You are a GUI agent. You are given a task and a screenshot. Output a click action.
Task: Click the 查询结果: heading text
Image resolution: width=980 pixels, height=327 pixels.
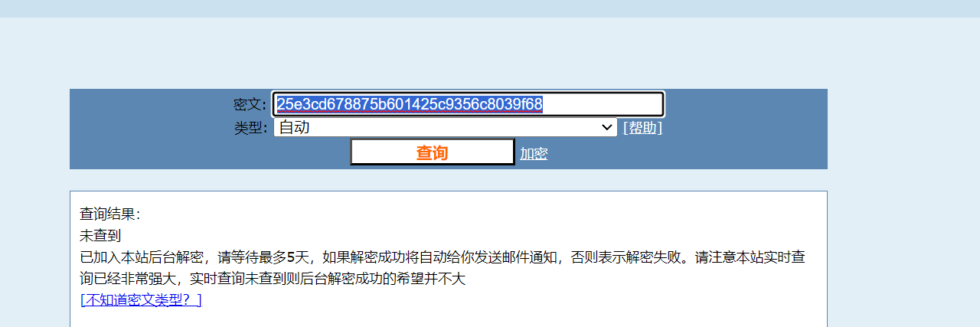(x=110, y=214)
